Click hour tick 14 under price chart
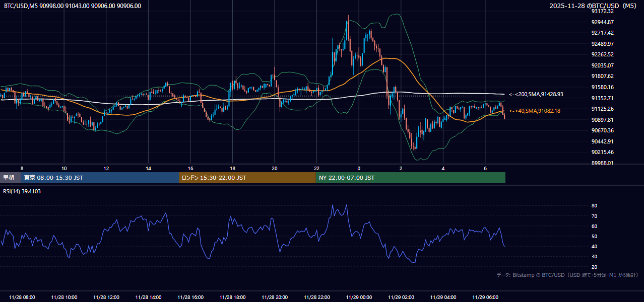 (x=148, y=168)
